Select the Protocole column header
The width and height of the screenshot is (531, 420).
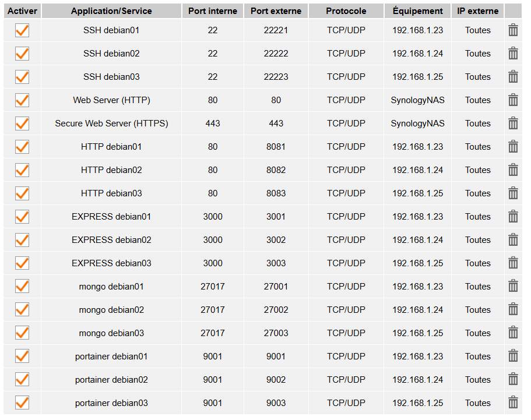346,11
